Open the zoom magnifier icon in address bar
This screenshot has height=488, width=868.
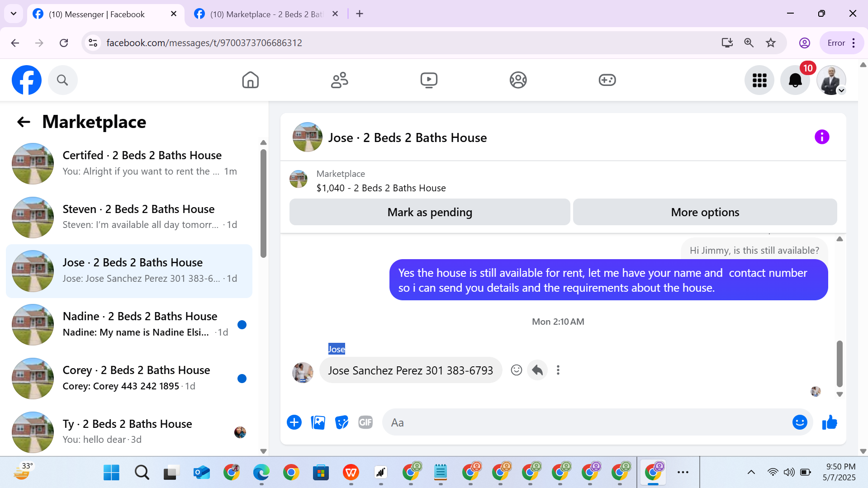[749, 43]
